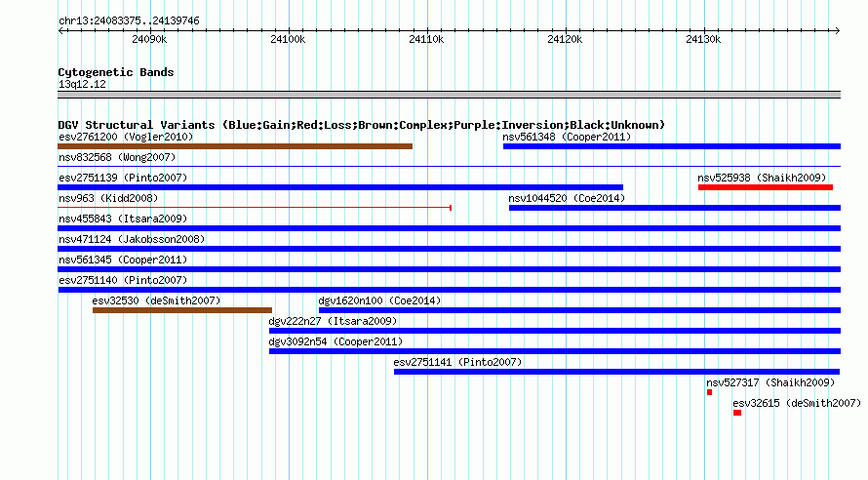Viewport: 868px width, 480px height.
Task: Select the blue nsv561348 gain bar
Action: click(672, 146)
